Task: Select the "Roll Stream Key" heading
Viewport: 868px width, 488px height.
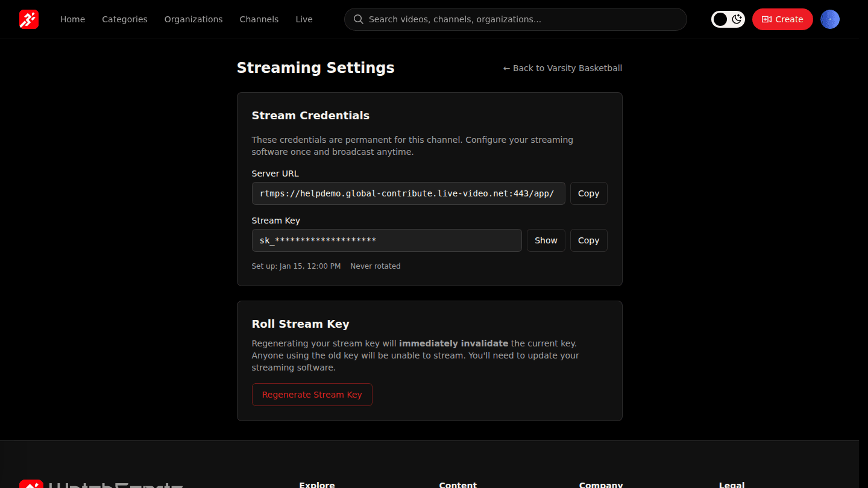Action: coord(300,324)
